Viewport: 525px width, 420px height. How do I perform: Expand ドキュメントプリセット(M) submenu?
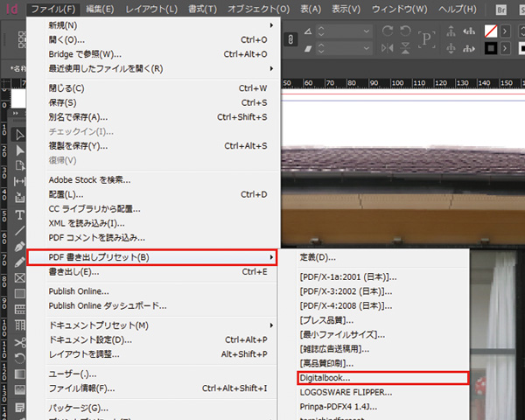coord(153,325)
